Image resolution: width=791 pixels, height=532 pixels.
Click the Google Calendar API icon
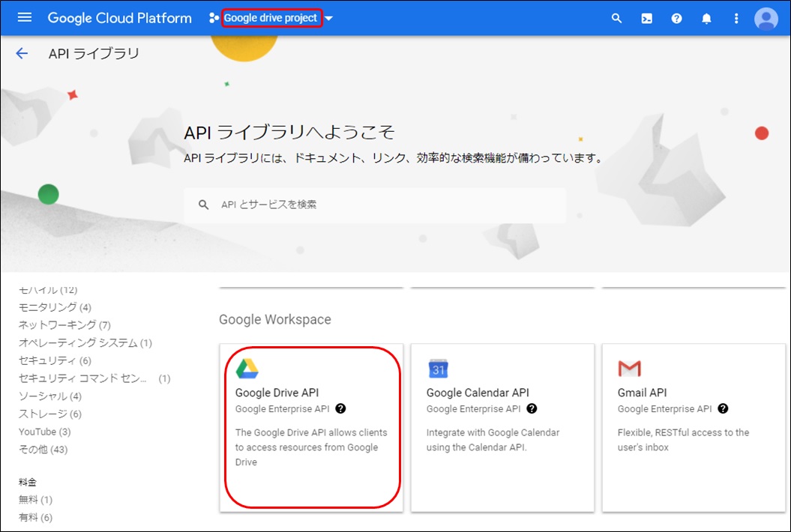tap(438, 368)
